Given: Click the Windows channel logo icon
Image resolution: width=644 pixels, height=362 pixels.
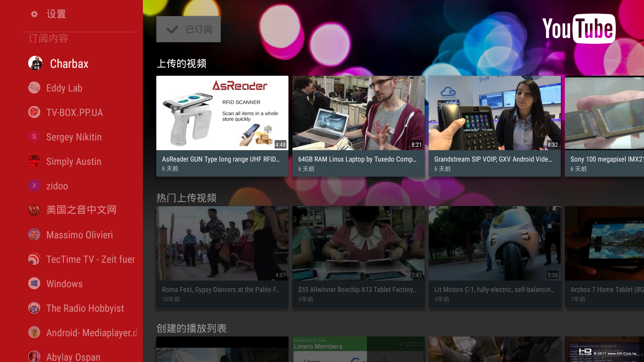Looking at the screenshot, I should coord(34,284).
